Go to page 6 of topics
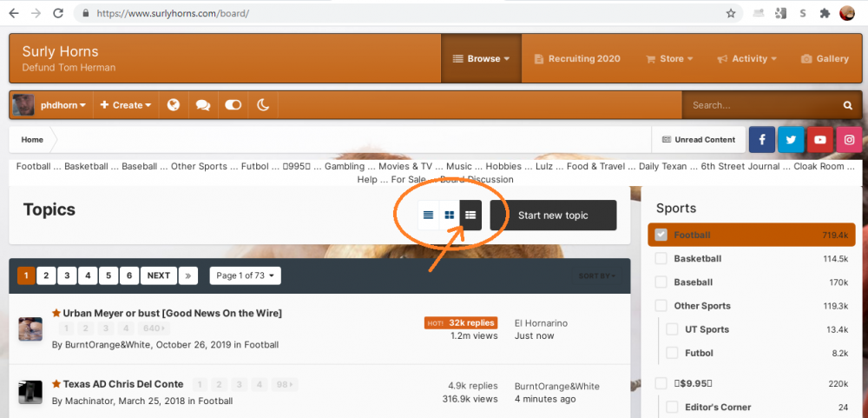This screenshot has height=418, width=868. [x=129, y=275]
